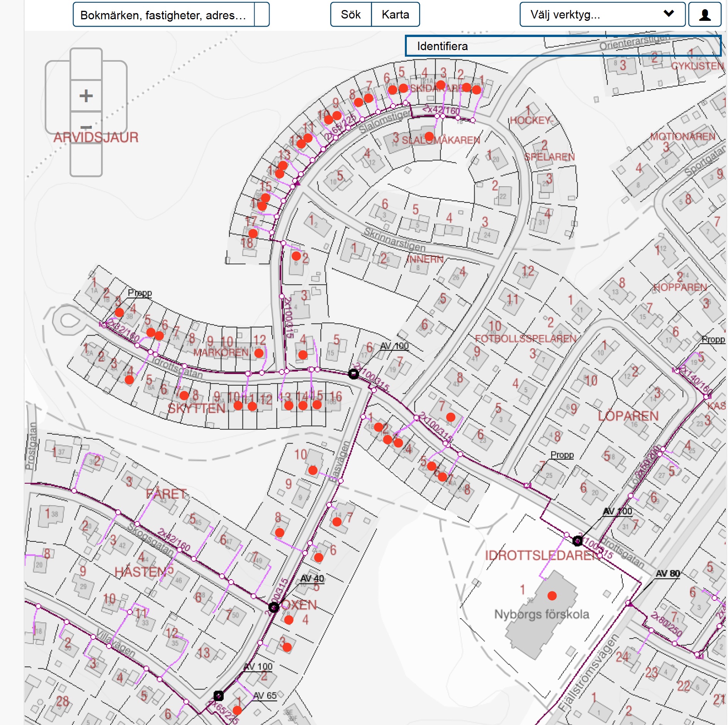The width and height of the screenshot is (728, 725).
Task: Click the Skogsgatan street label
Action: click(151, 540)
